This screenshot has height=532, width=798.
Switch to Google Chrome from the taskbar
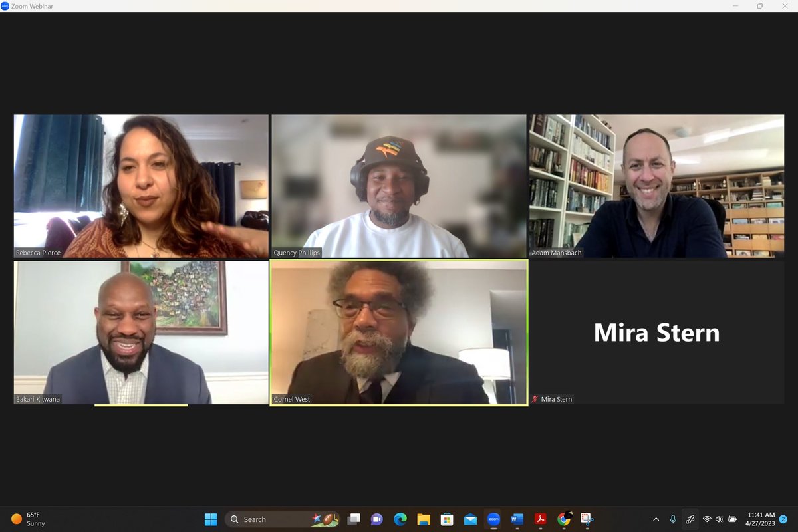click(564, 519)
